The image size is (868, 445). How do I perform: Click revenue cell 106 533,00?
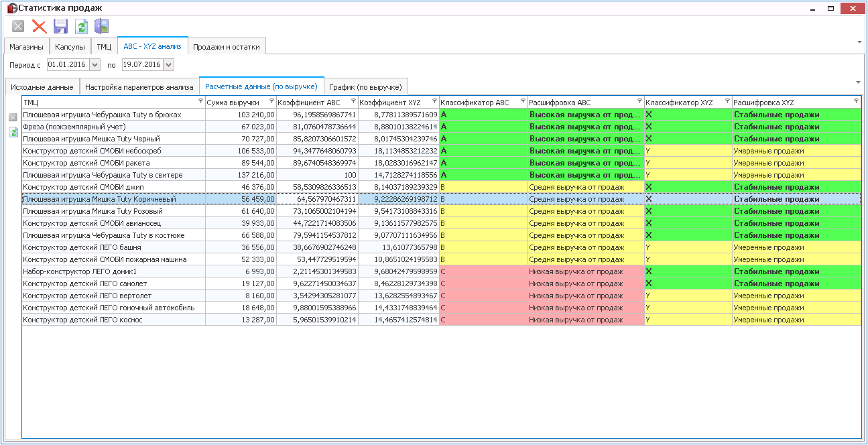pyautogui.click(x=241, y=151)
